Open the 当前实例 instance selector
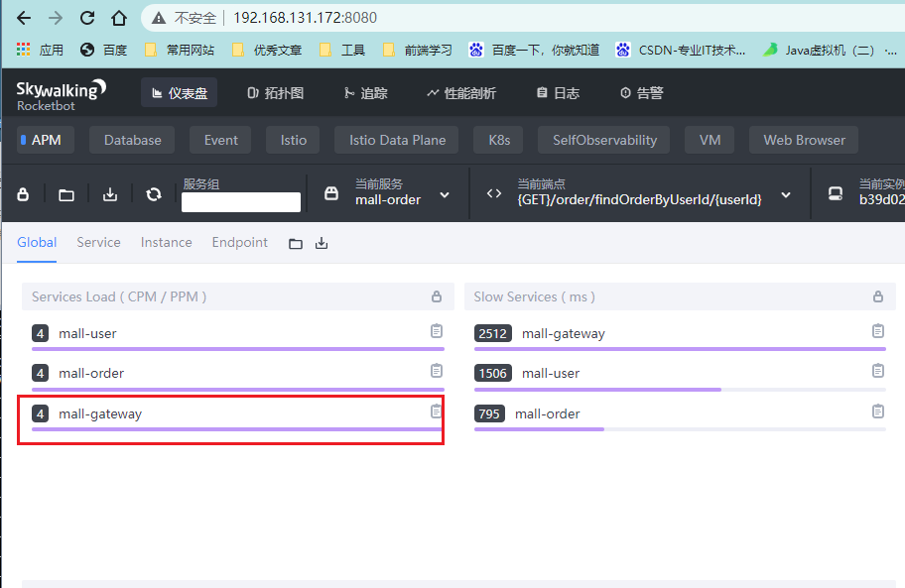Viewport: 905px width, 588px height. point(864,193)
